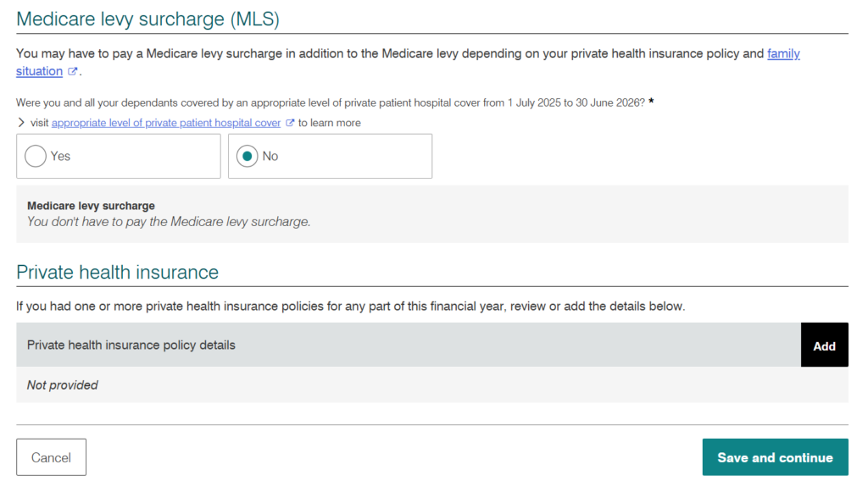This screenshot has width=868, height=492.
Task: Click Save and continue
Action: [x=775, y=457]
